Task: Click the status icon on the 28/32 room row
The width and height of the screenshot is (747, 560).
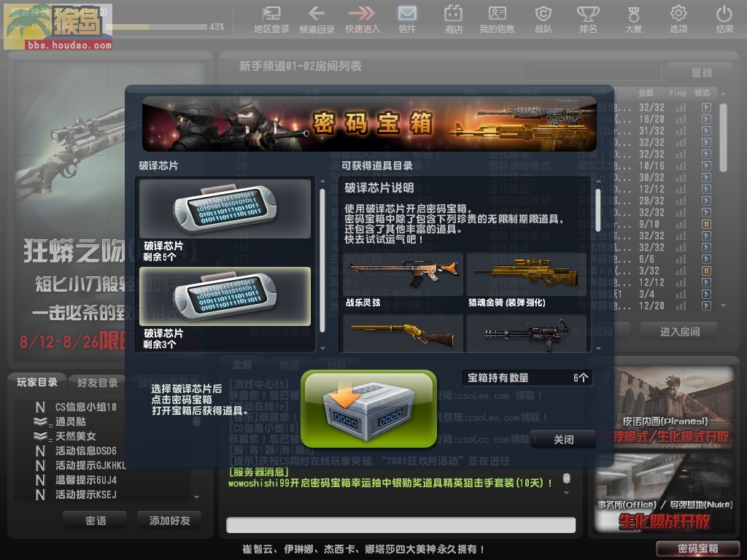Action: pos(706,201)
